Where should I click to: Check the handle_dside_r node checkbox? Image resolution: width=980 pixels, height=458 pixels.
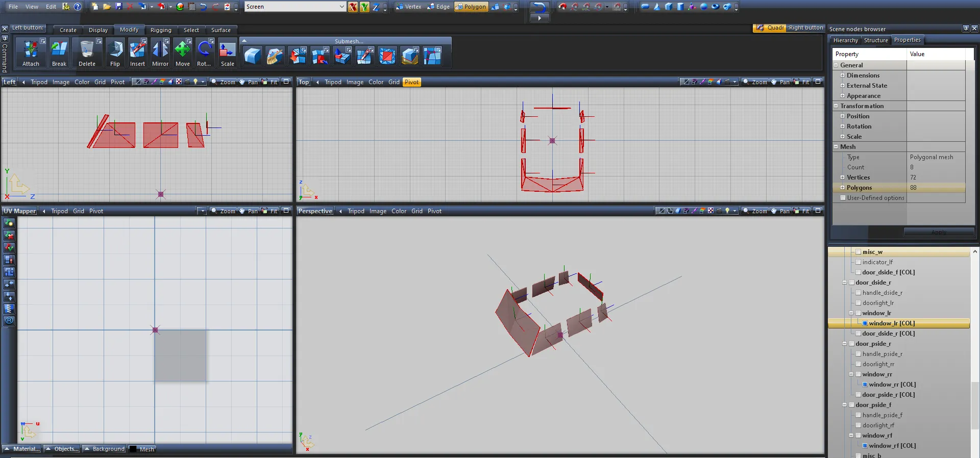[x=859, y=293]
